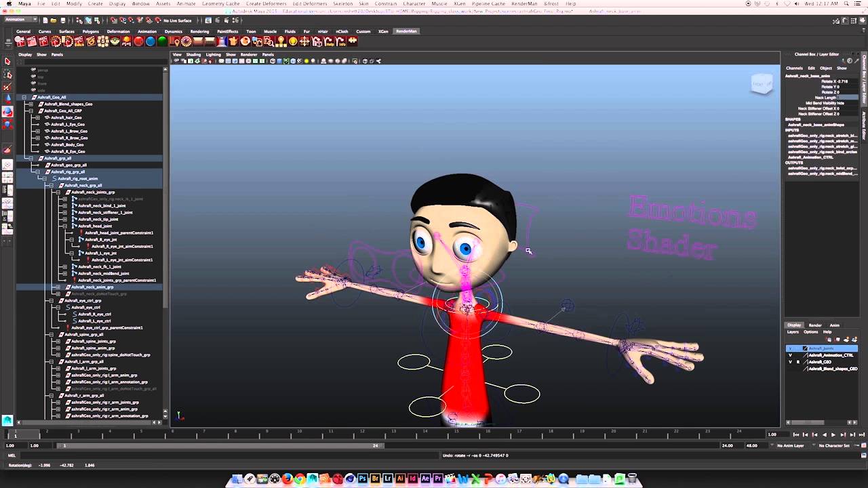868x488 pixels.
Task: Open the No Character Set dropdown
Action: point(833,445)
